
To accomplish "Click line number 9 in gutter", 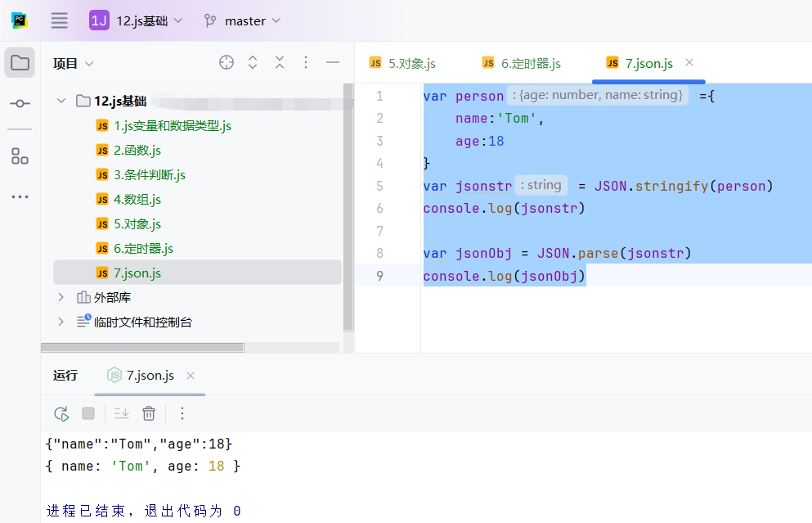I will pos(379,276).
